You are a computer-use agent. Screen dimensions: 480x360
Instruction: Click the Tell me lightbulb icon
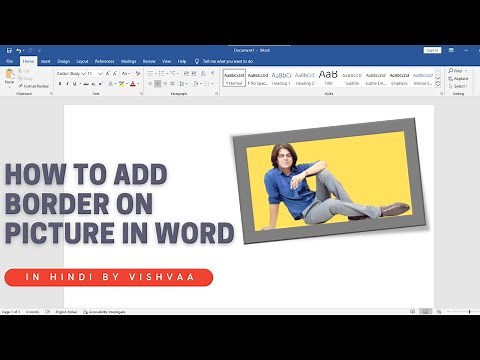tap(197, 61)
